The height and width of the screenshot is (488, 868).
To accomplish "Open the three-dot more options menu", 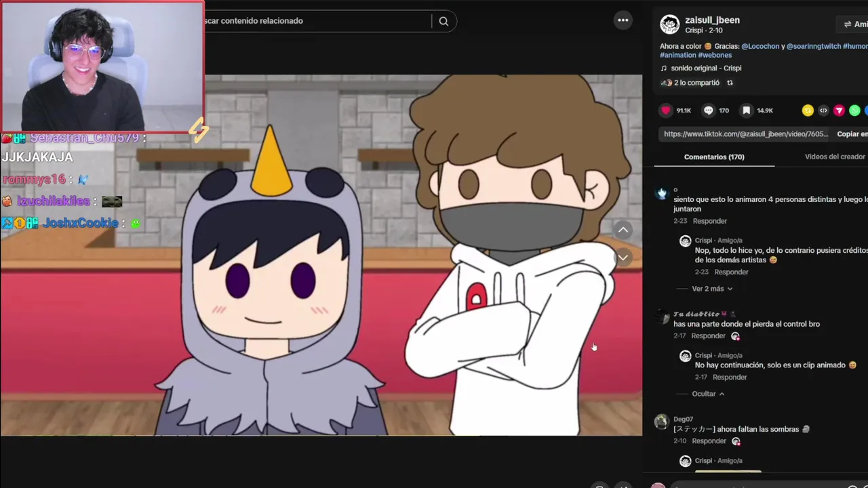I will coord(623,20).
